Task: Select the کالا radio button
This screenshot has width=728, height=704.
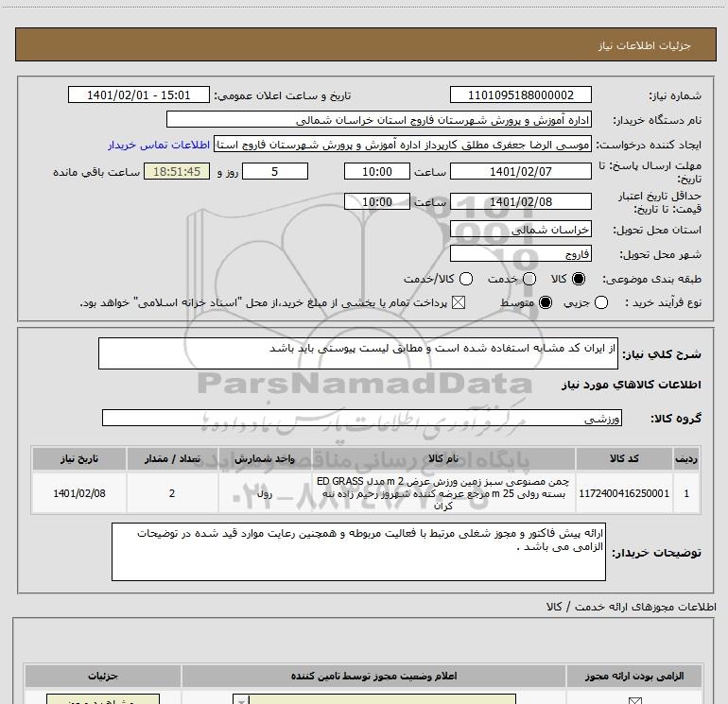Action: (x=579, y=279)
